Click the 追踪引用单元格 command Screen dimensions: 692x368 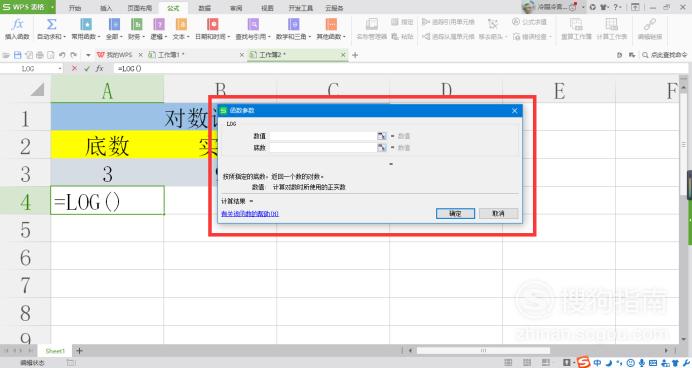448,22
